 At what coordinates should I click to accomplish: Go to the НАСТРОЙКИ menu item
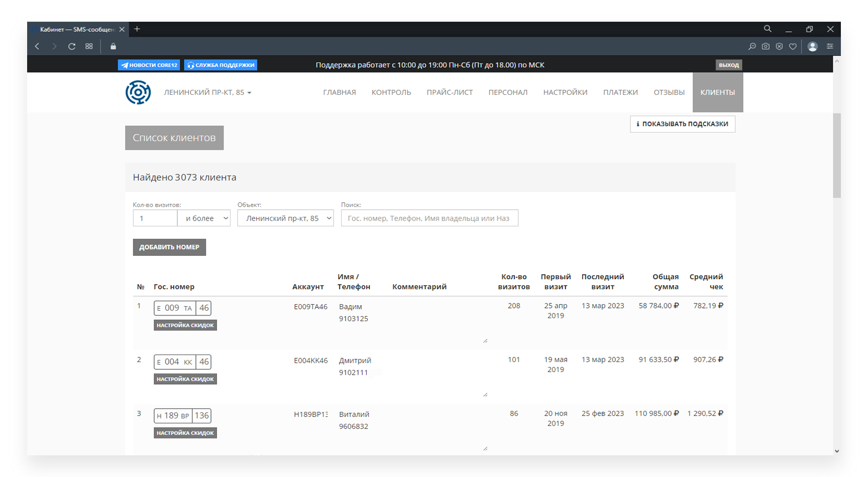[x=565, y=93]
